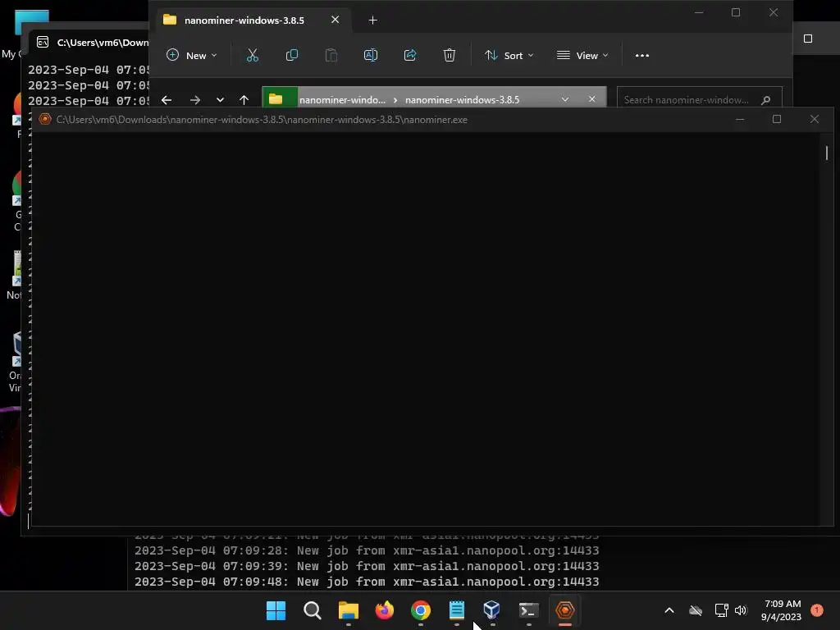The width and height of the screenshot is (840, 630).
Task: Click the nanominer.exe title bar path text
Action: pyautogui.click(x=262, y=120)
